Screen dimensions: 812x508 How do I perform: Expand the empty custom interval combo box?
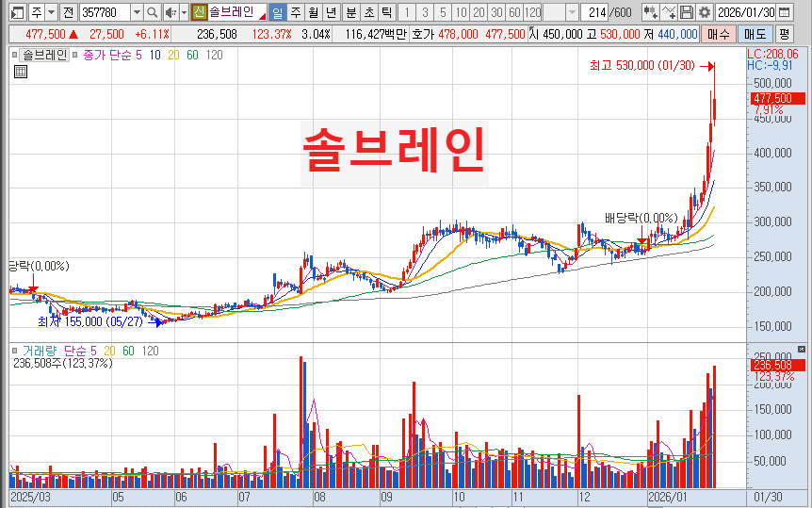click(572, 12)
